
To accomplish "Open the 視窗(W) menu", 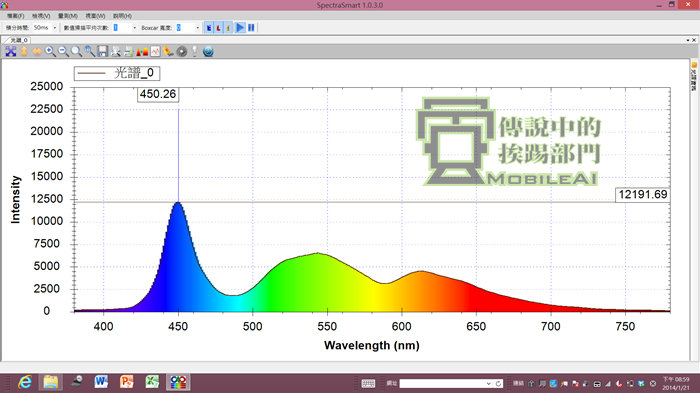I will pos(95,16).
